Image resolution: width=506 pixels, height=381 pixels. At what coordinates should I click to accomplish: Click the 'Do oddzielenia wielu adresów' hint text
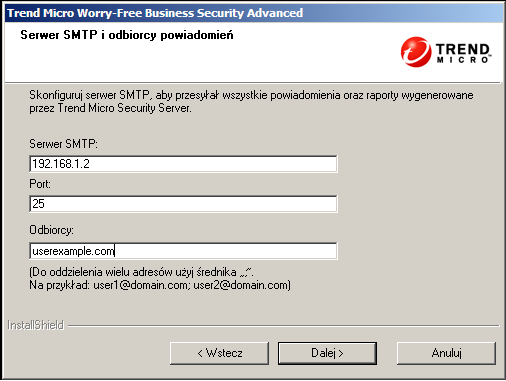141,272
